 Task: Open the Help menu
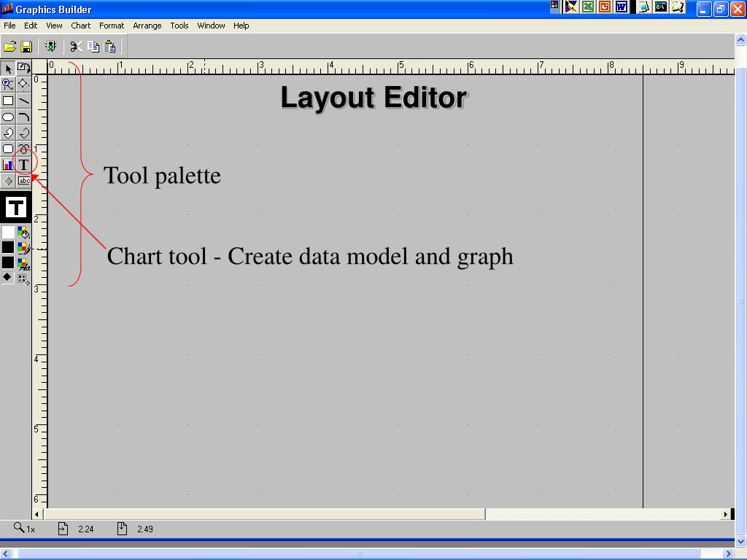click(241, 26)
